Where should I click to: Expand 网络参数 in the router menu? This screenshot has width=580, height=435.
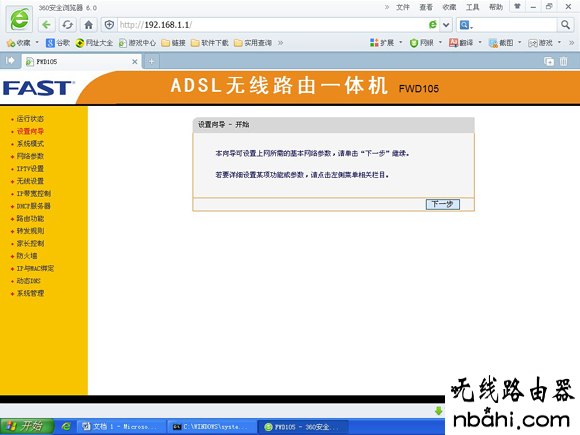pyautogui.click(x=30, y=156)
